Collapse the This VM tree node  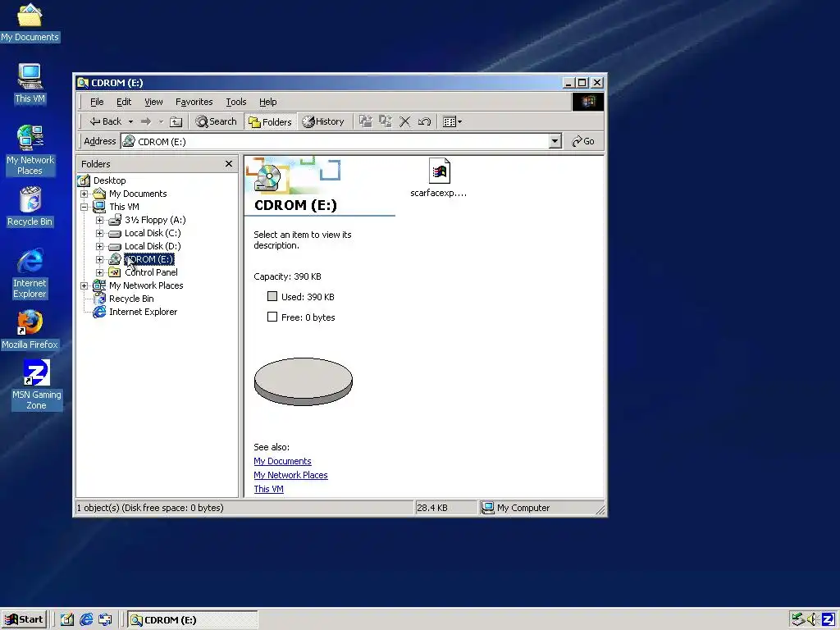pos(84,207)
